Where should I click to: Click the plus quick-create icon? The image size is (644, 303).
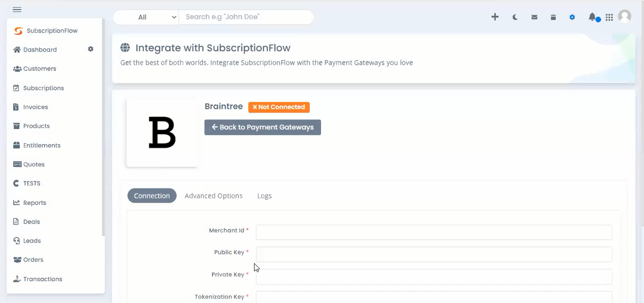pos(495,17)
